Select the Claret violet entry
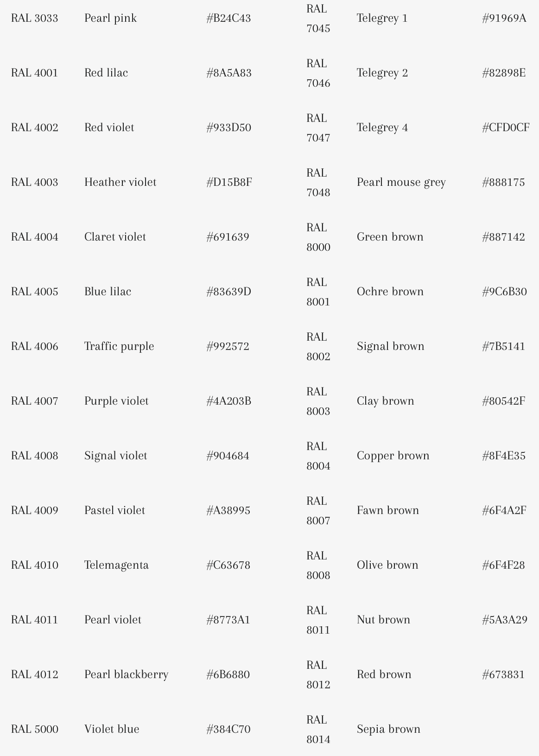 pyautogui.click(x=115, y=237)
